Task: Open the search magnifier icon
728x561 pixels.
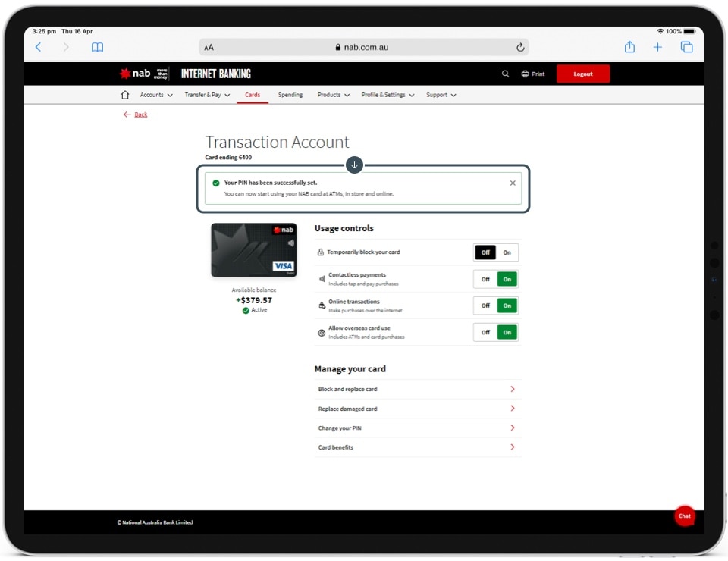Action: coord(506,74)
